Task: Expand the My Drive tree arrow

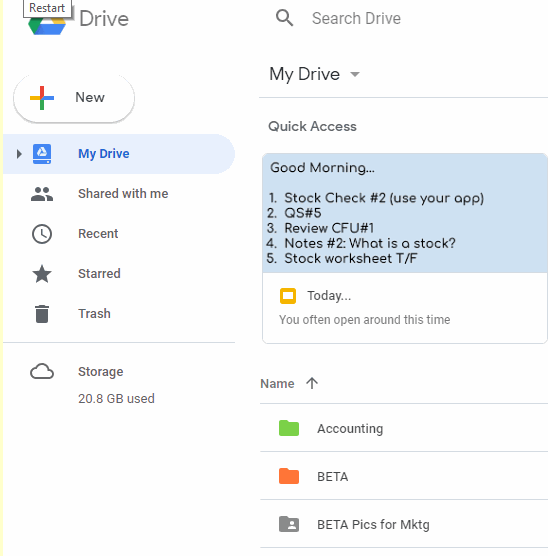Action: 19,154
